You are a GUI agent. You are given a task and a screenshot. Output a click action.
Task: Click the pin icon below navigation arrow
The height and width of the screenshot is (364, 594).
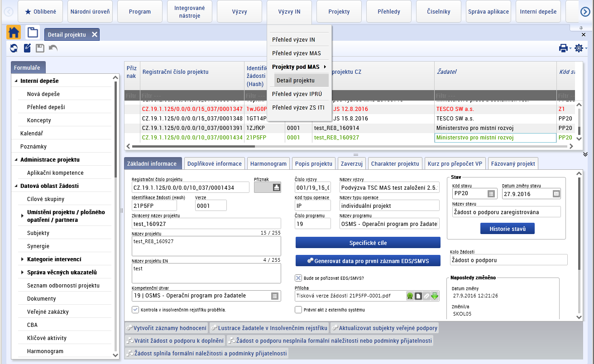(x=581, y=28)
